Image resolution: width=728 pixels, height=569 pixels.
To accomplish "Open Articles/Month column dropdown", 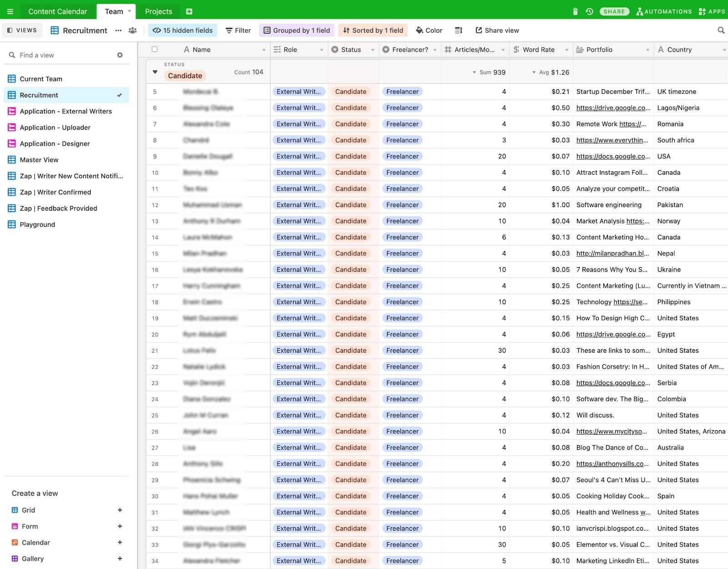I will 503,50.
